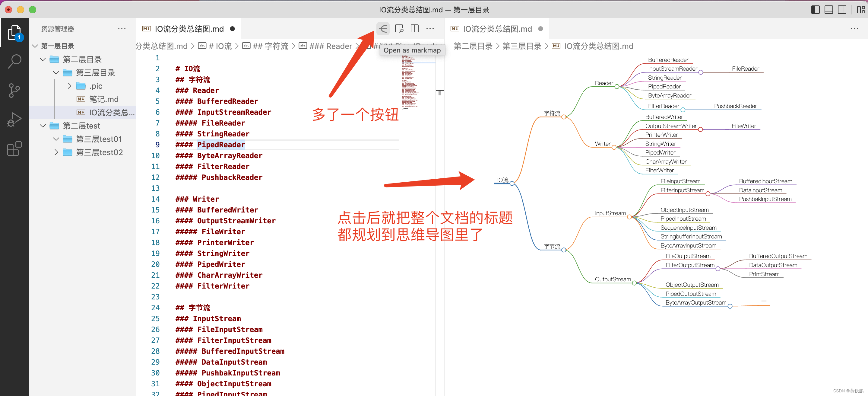This screenshot has height=396, width=868.
Task: Collapse the 第二层test folder
Action: coord(43,126)
